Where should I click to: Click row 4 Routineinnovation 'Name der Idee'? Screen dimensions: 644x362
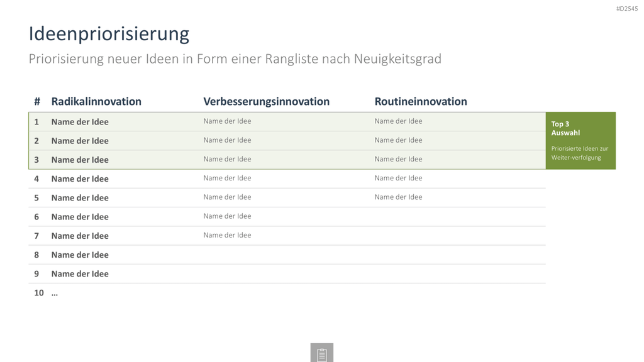point(398,178)
